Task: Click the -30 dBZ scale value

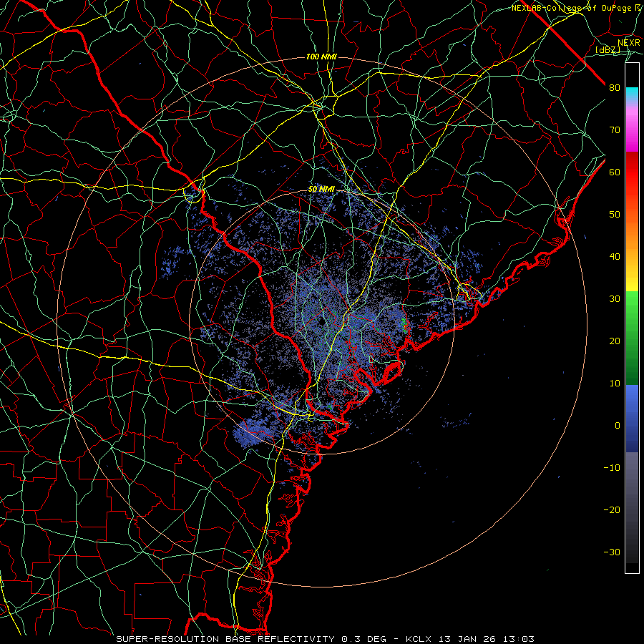Action: pos(612,552)
